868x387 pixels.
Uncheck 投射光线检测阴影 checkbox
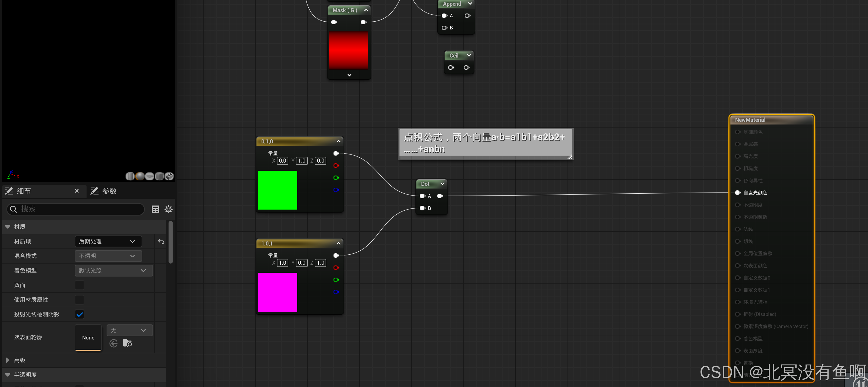click(80, 314)
